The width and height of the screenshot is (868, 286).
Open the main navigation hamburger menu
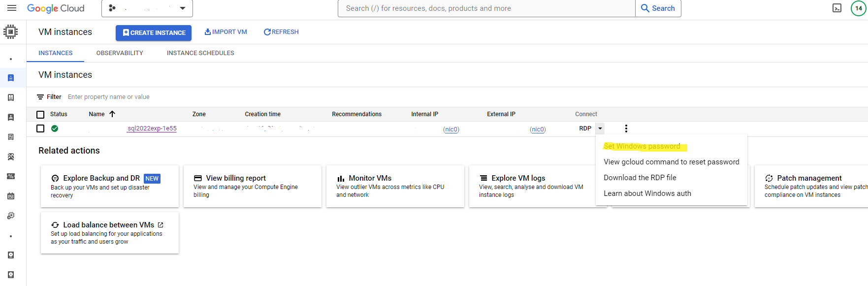(x=12, y=8)
